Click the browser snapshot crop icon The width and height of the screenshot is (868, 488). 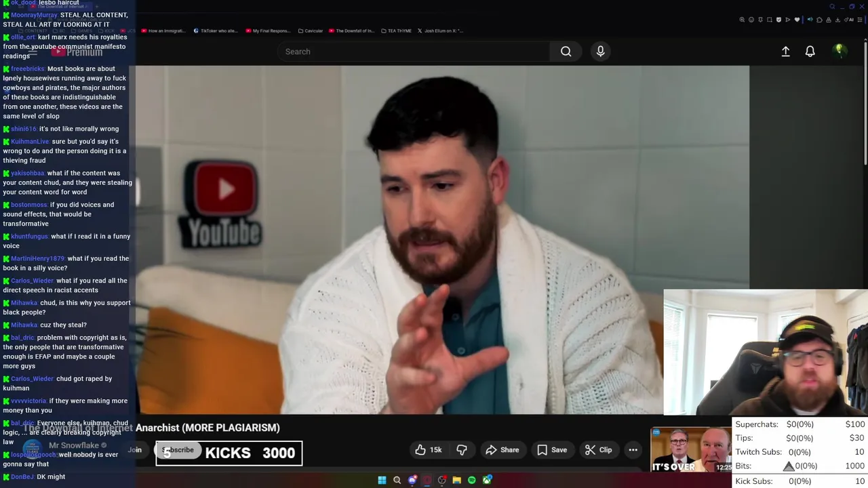click(770, 20)
